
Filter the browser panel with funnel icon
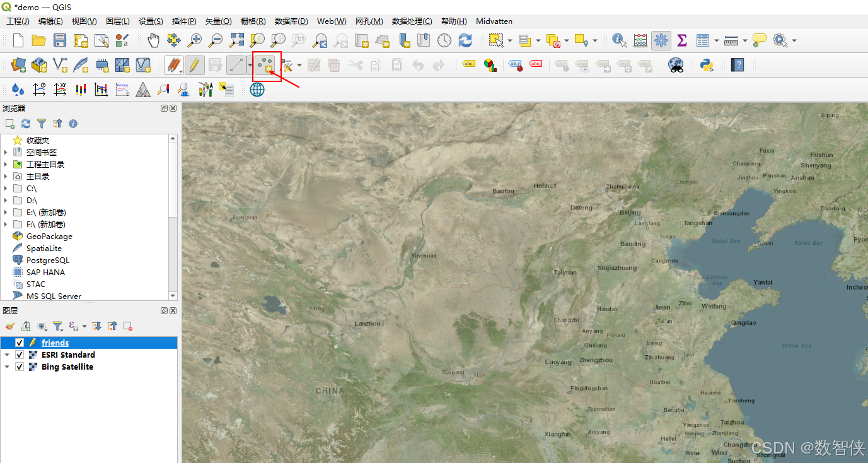42,124
